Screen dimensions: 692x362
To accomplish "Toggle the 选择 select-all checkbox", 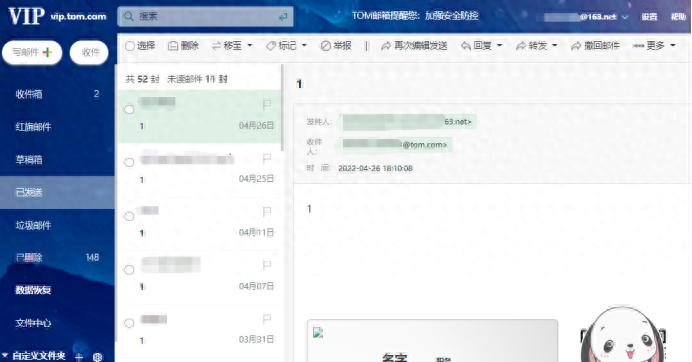I will click(x=130, y=46).
